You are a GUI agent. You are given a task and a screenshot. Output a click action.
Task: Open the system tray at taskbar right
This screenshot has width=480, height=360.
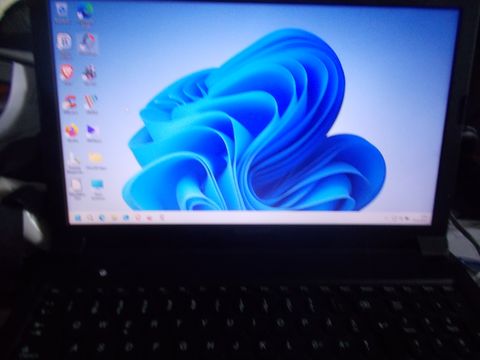pos(387,219)
